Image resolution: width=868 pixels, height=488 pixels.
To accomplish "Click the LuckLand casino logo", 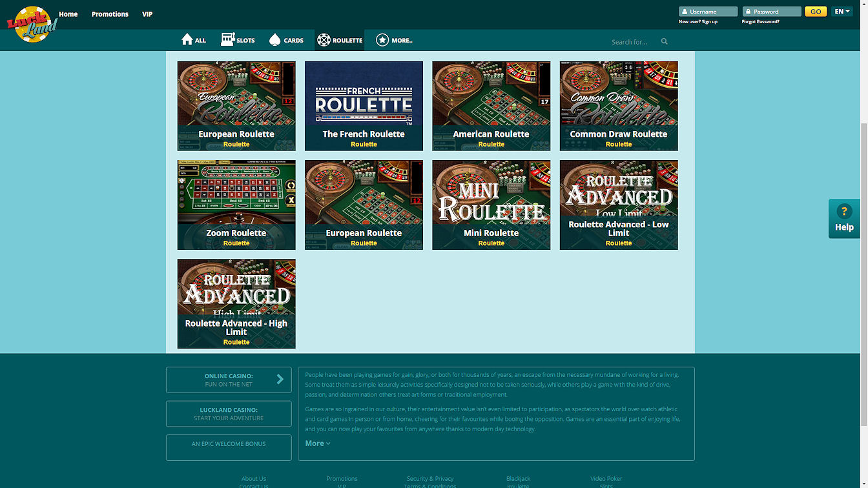I will [32, 25].
